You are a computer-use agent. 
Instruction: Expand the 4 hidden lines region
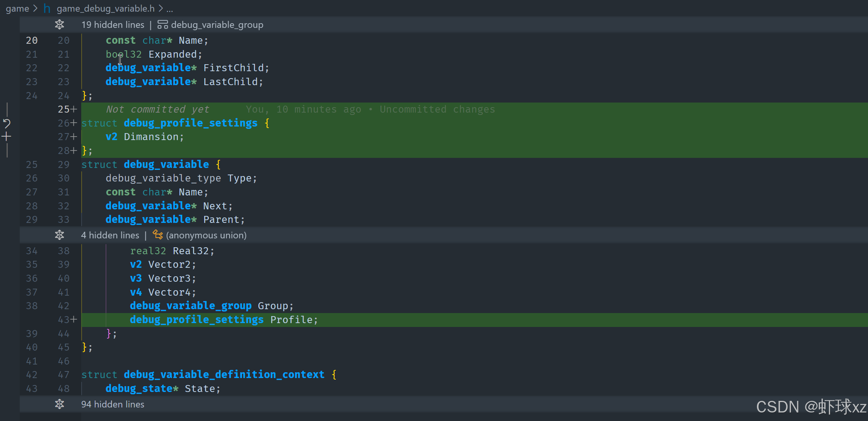point(110,235)
